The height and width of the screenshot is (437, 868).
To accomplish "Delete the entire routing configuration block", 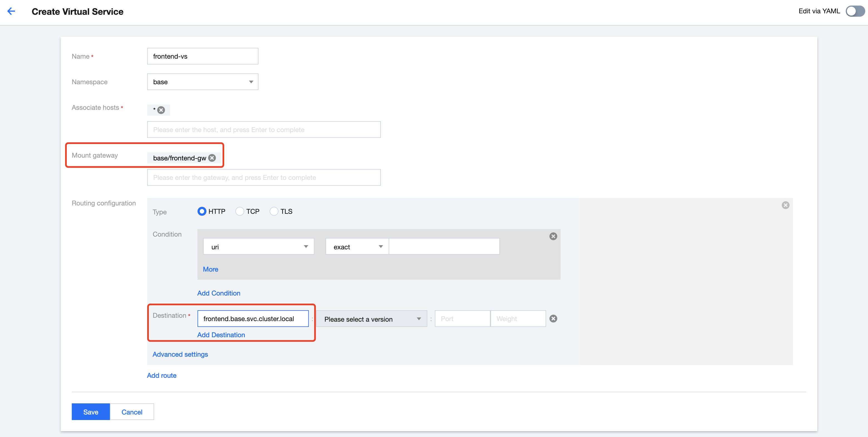I will (x=785, y=205).
